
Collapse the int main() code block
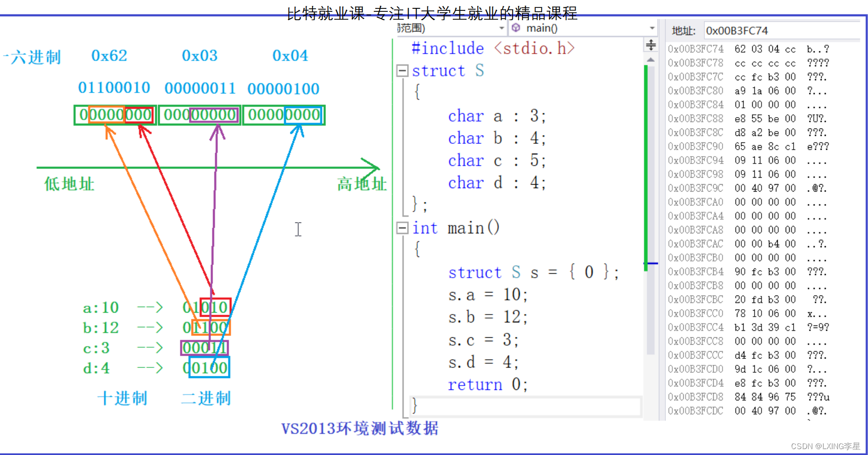tap(402, 228)
